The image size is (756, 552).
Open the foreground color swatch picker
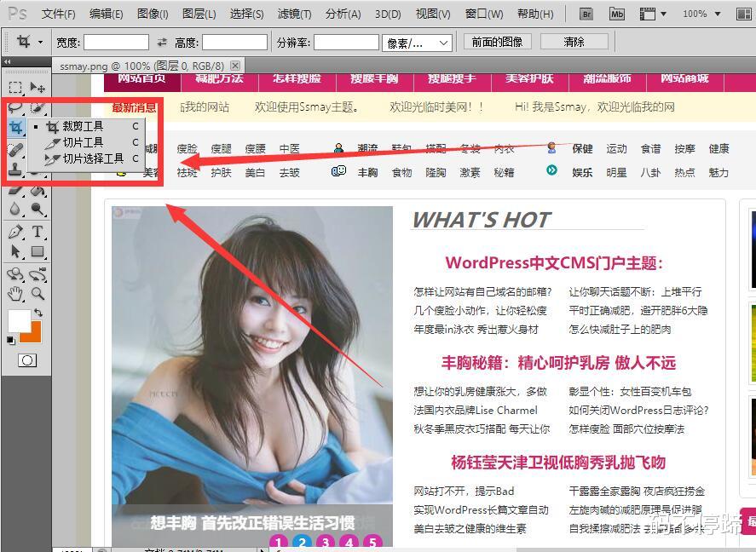click(x=19, y=319)
